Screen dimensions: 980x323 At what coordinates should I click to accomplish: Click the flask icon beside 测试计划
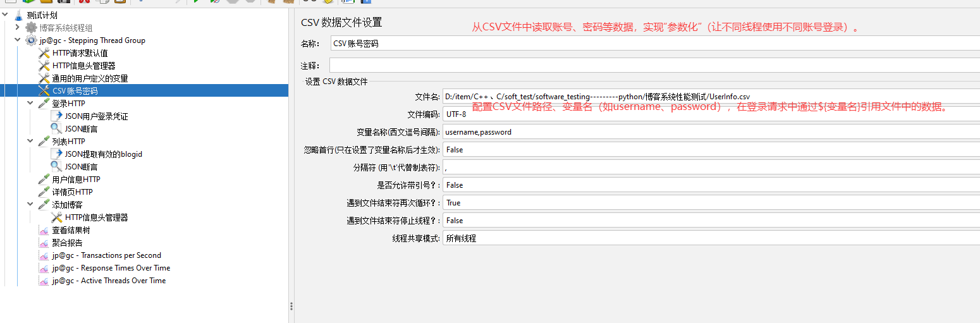click(x=18, y=15)
